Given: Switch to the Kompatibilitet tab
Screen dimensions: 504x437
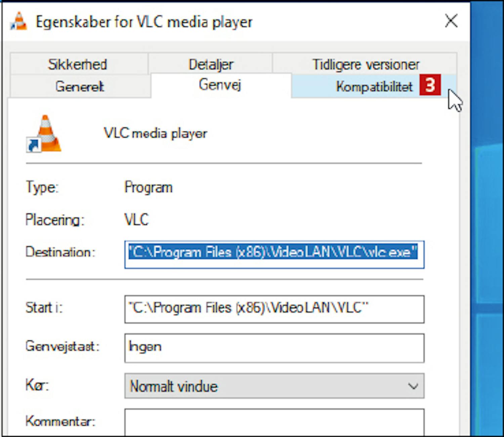Looking at the screenshot, I should pos(374,86).
